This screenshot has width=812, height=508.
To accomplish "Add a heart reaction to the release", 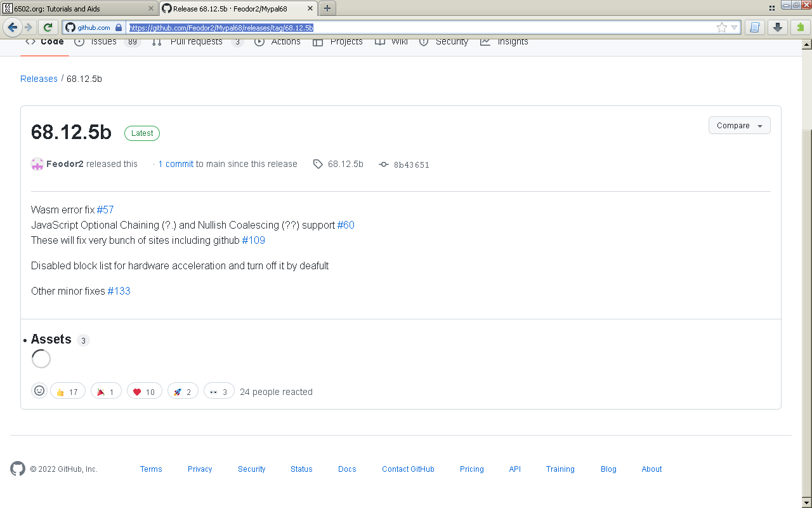I will pyautogui.click(x=144, y=391).
